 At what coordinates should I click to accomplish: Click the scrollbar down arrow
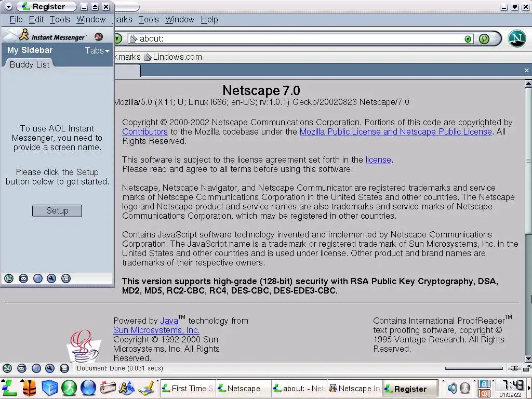pos(528,358)
